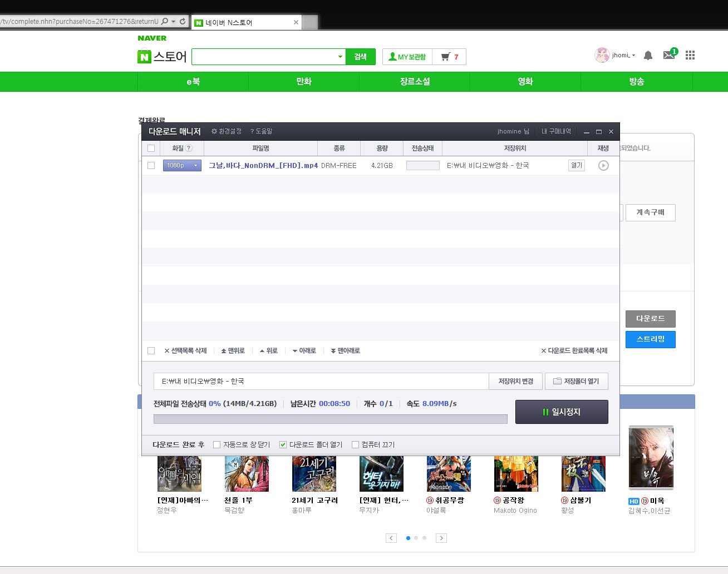Click the NAVER logo
The width and height of the screenshot is (728, 574).
point(152,38)
